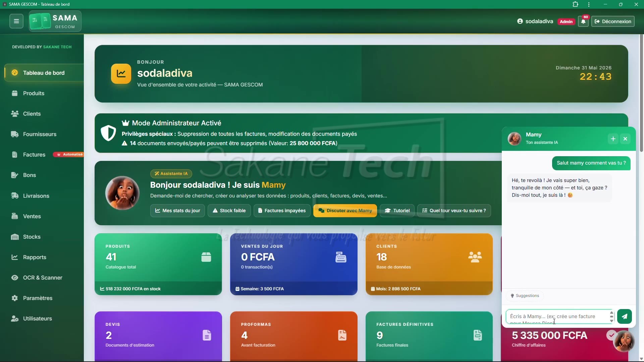
Task: Open the Fournisseurs section
Action: tap(44, 134)
